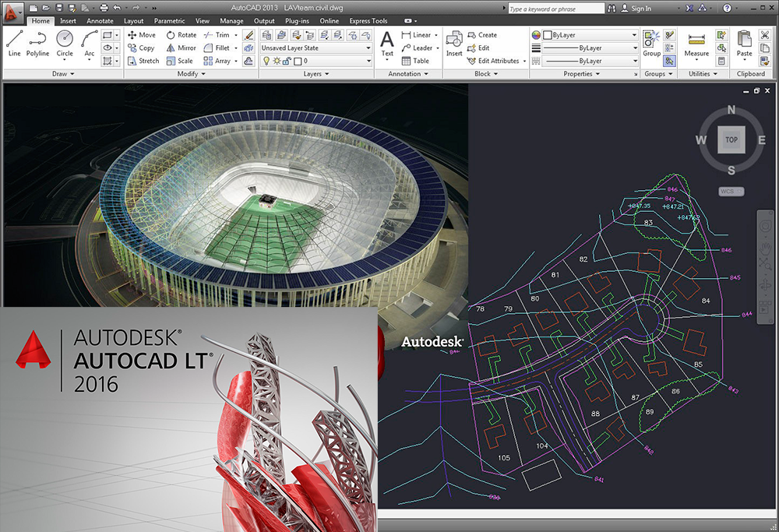This screenshot has width=779, height=532.
Task: Click the Cut scissors icon
Action: 765,35
